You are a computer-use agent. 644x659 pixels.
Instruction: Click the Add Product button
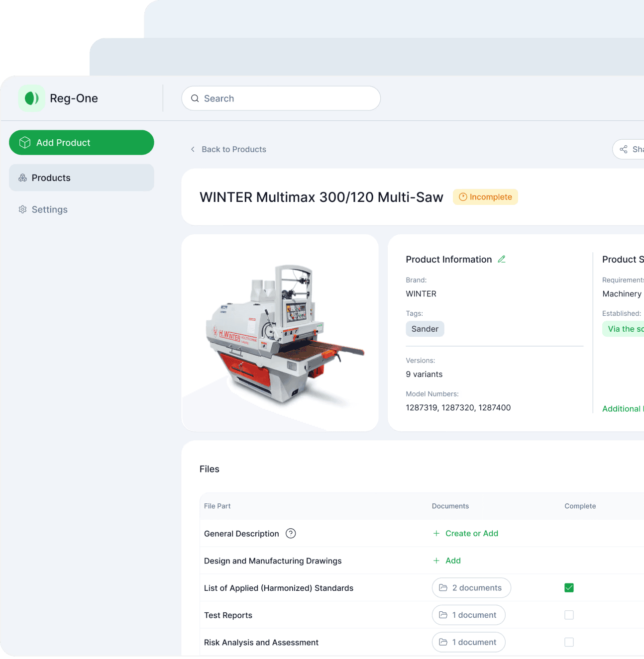click(82, 143)
